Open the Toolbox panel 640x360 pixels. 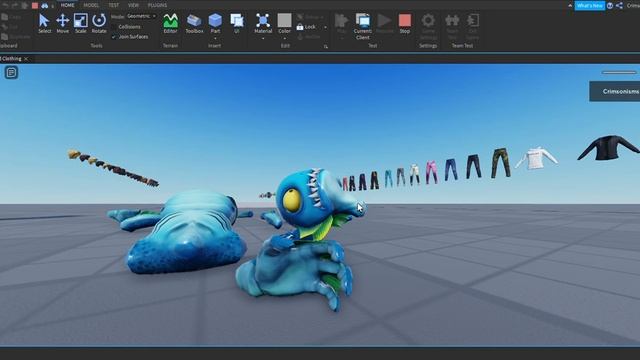(x=194, y=23)
